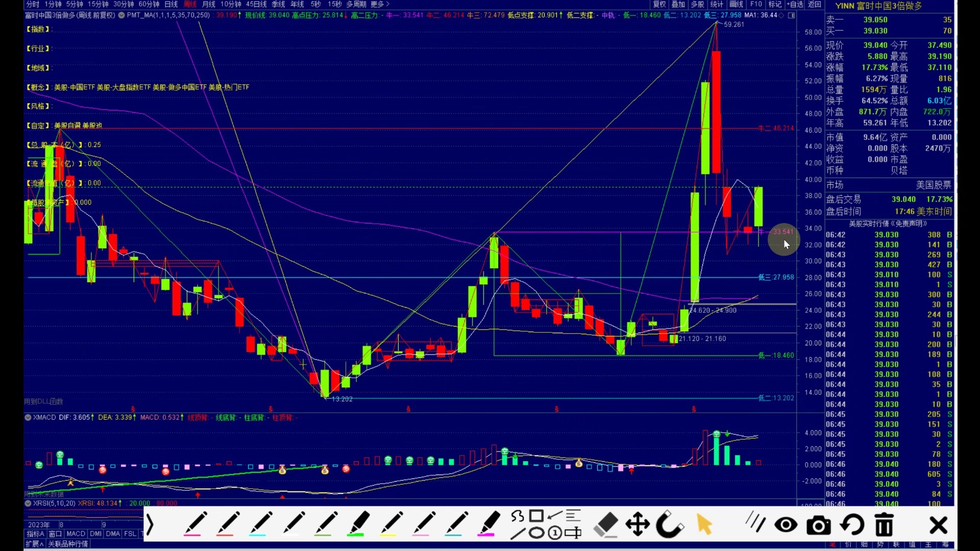Click the 复权 adjustment button

(x=659, y=4)
